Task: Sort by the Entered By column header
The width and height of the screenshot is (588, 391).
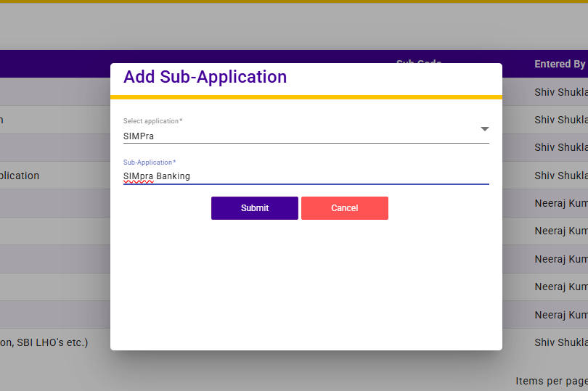Action: [560, 64]
